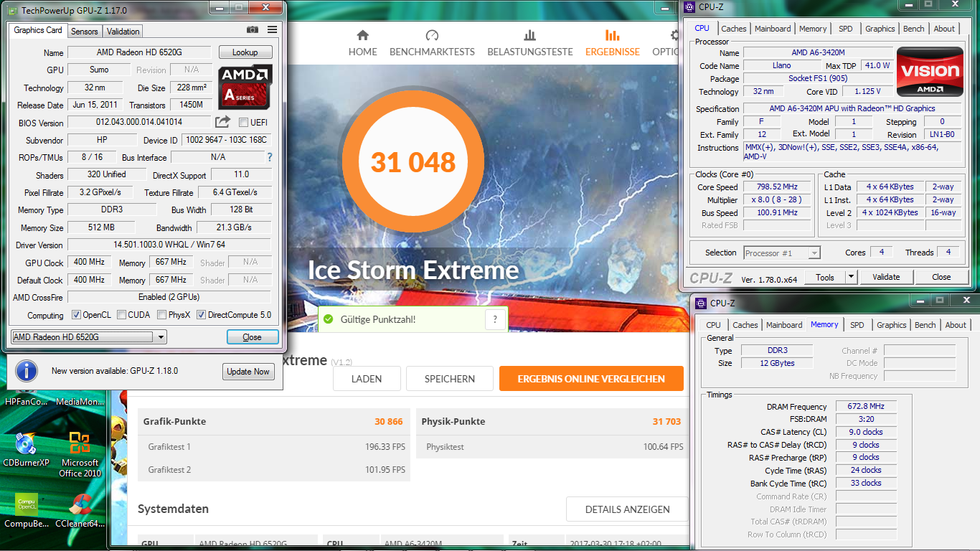
Task: Click the GPU-Z title bar app icon
Action: [12, 11]
